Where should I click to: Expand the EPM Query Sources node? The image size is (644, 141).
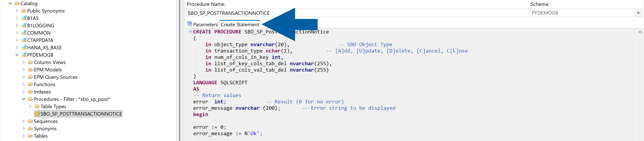pyautogui.click(x=24, y=77)
